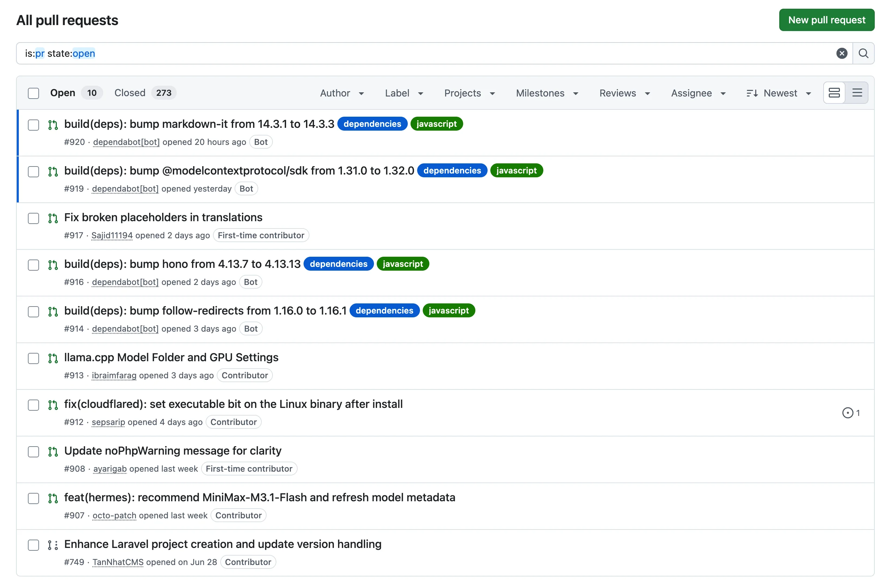Click the open PR icon for modelcontextprotocol/sdk bump
Screen dimensions: 888x588
[x=53, y=172]
